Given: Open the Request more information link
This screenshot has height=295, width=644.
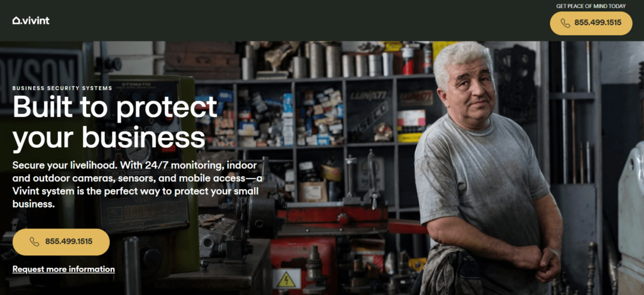Looking at the screenshot, I should click(64, 269).
